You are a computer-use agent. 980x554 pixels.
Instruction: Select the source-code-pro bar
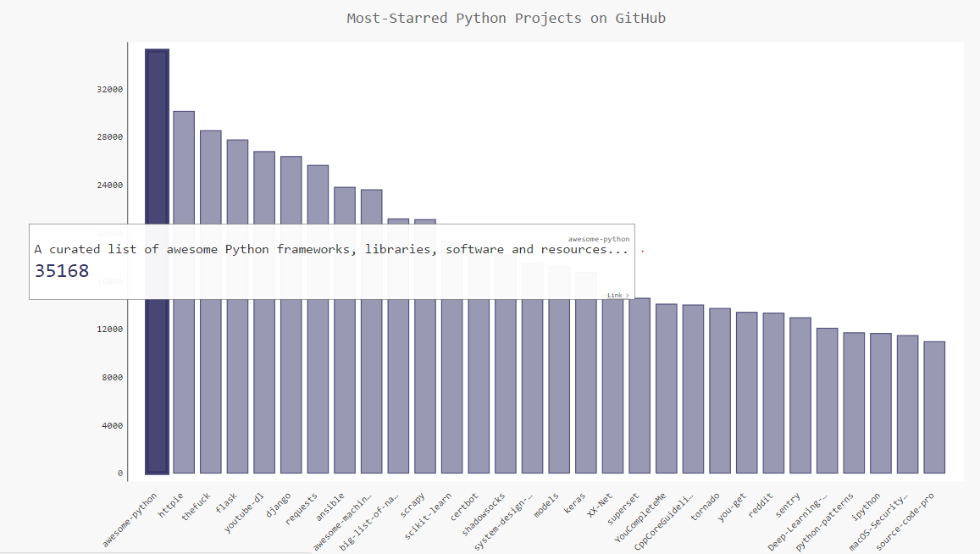935,407
